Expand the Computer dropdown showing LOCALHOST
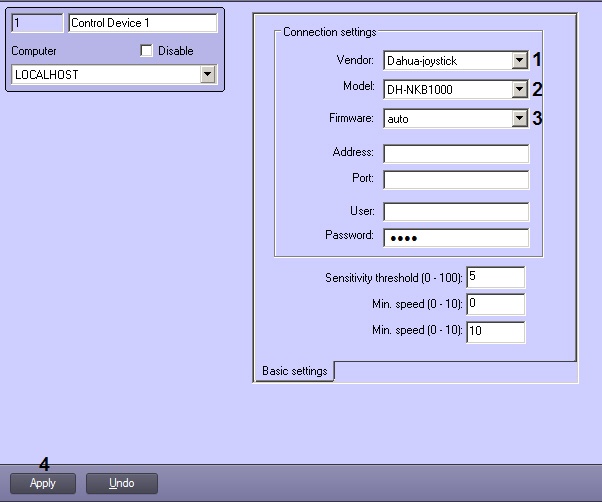 click(x=104, y=75)
